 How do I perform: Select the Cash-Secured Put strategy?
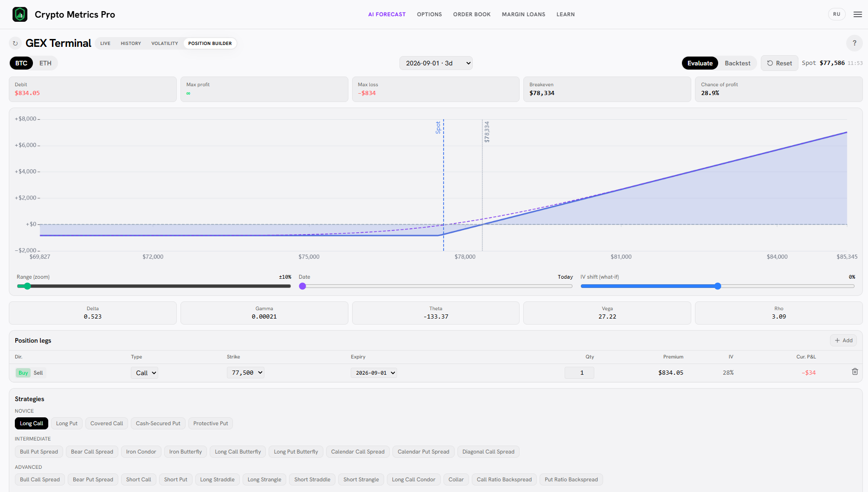coord(158,423)
